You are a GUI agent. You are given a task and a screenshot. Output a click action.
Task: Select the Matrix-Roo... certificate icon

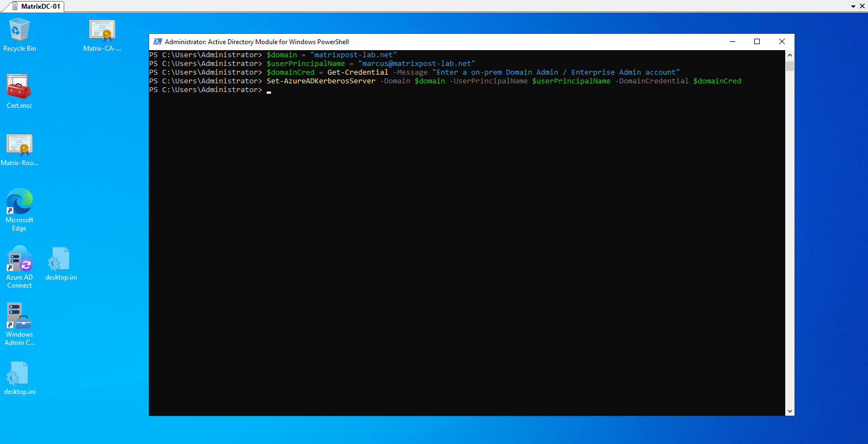tap(20, 149)
